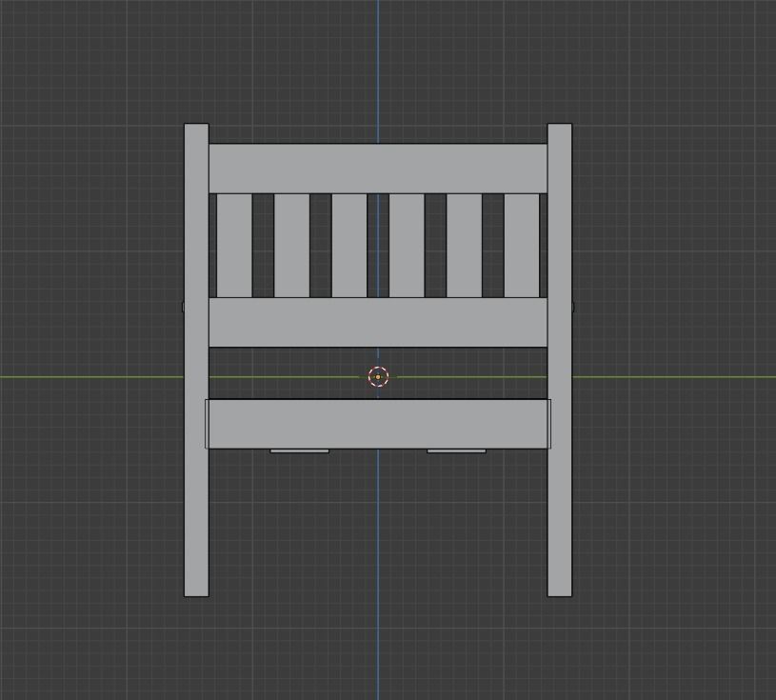Select the wide seat rail below the origin
776x700 pixels.
click(378, 424)
